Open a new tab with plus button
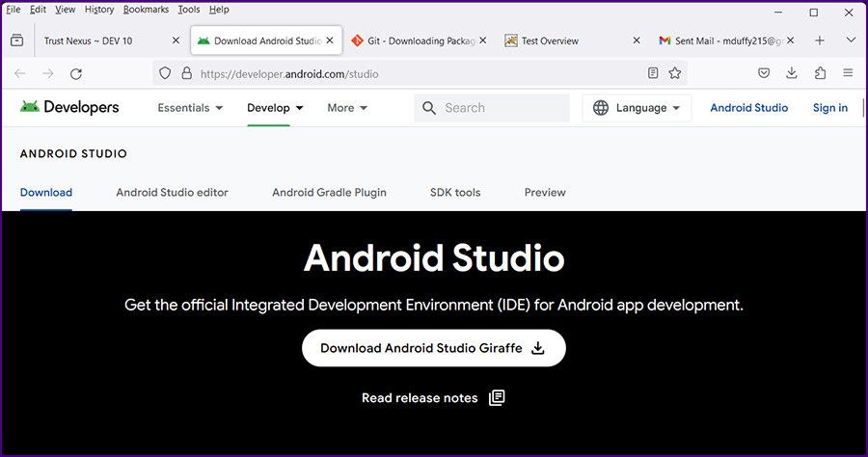Image resolution: width=868 pixels, height=457 pixels. (x=820, y=40)
